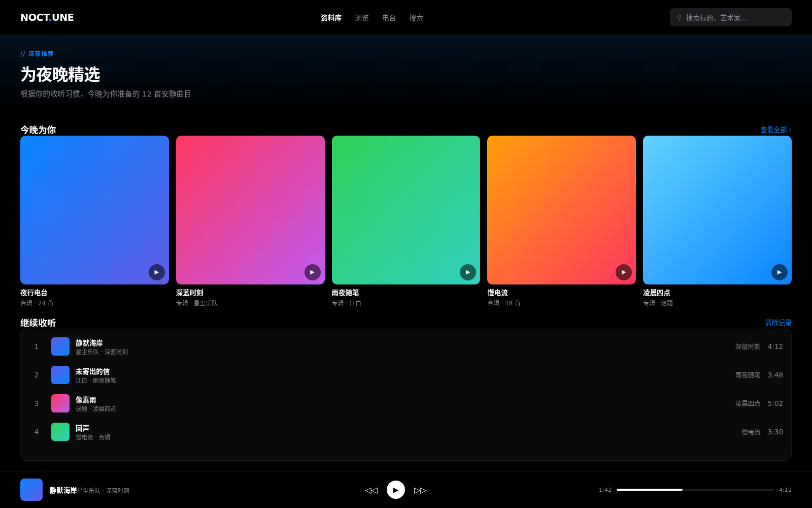
Task: Click the 凌晨四点 album label in row 3
Action: (748, 403)
